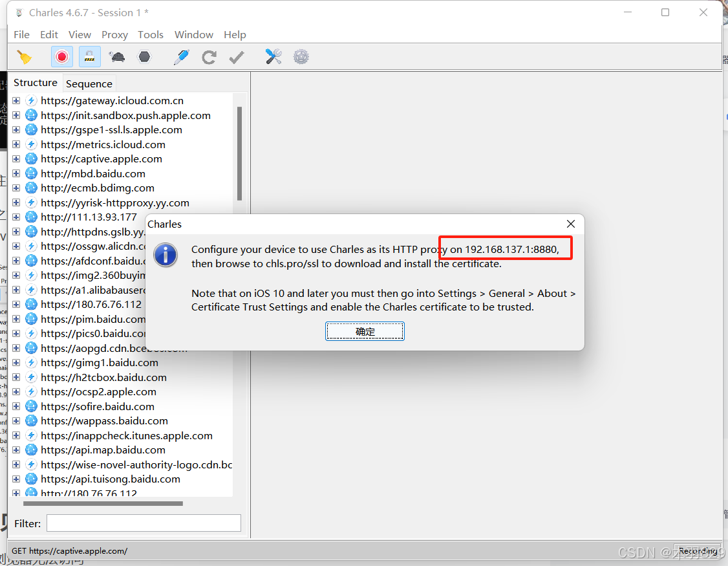Open the Edit menu
This screenshot has width=728, height=566.
point(48,35)
